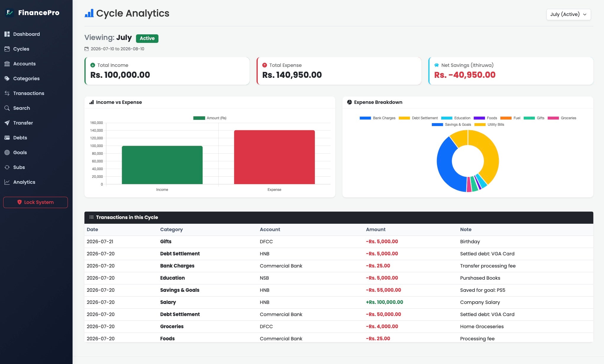Open the July (Active) cycle dropdown
The width and height of the screenshot is (604, 364).
[568, 14]
